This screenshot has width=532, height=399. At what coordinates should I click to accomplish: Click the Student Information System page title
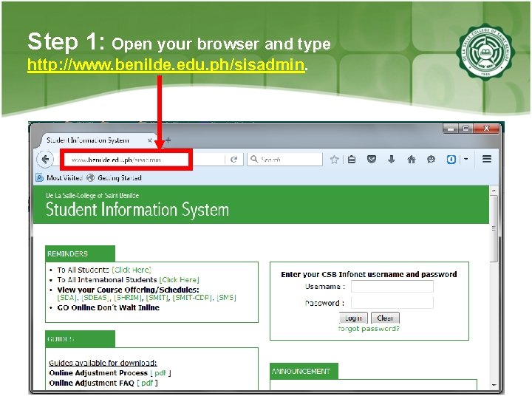coord(137,209)
